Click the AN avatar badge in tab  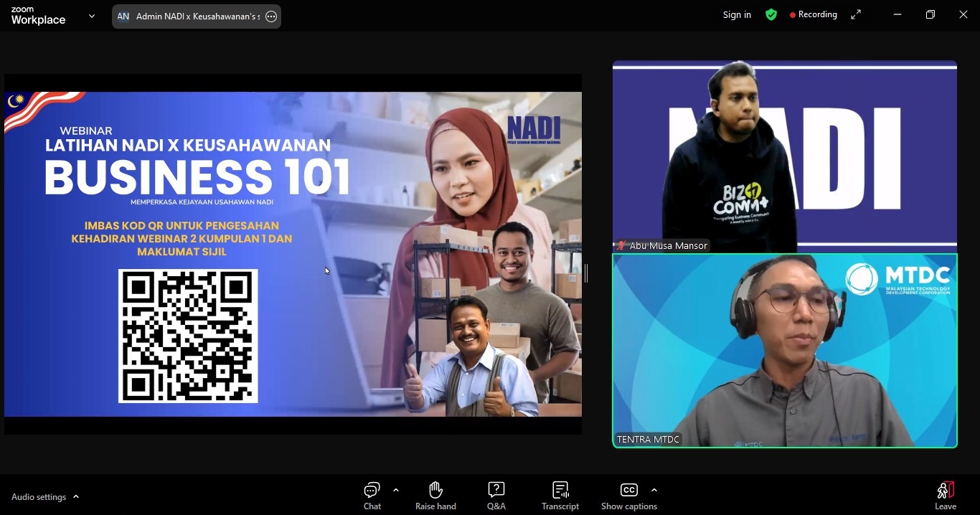pyautogui.click(x=123, y=16)
